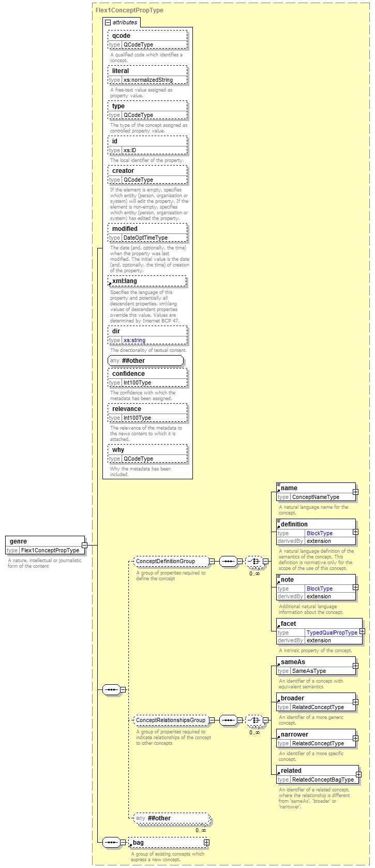Collapse the ConceptDefinitionGroup minus box

(212, 561)
